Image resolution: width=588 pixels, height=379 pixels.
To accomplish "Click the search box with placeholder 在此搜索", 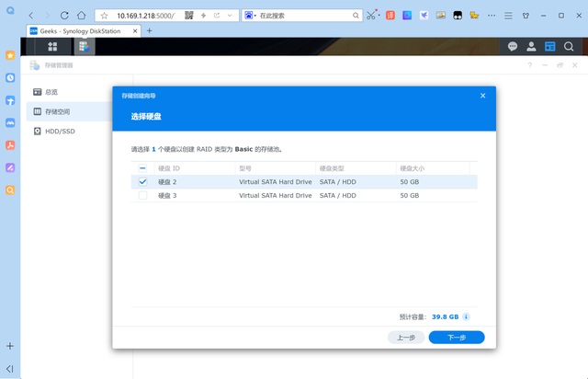I will pos(304,16).
